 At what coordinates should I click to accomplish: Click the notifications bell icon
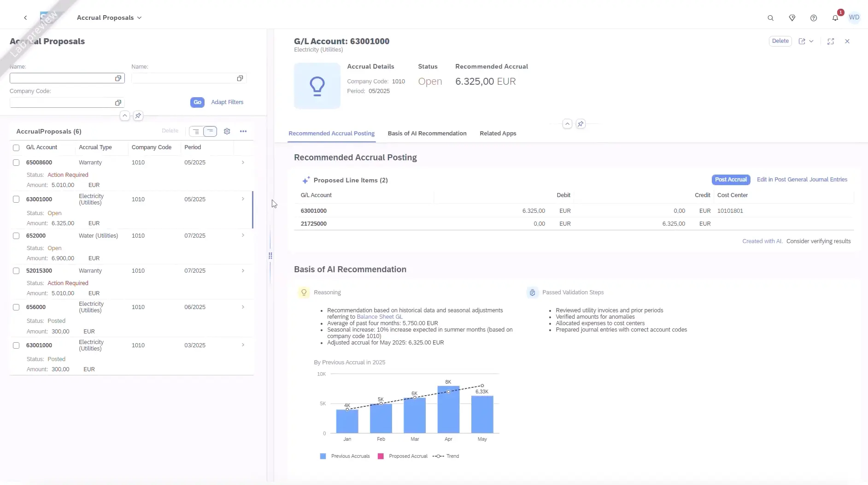835,18
